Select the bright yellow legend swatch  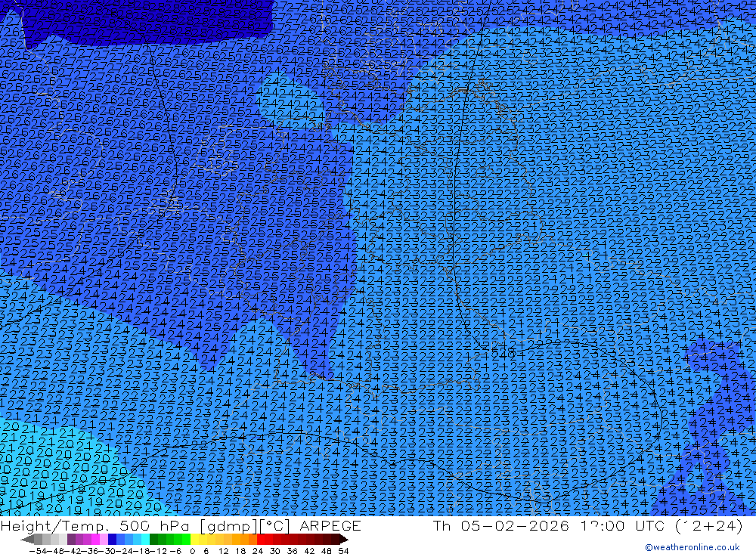click(194, 540)
